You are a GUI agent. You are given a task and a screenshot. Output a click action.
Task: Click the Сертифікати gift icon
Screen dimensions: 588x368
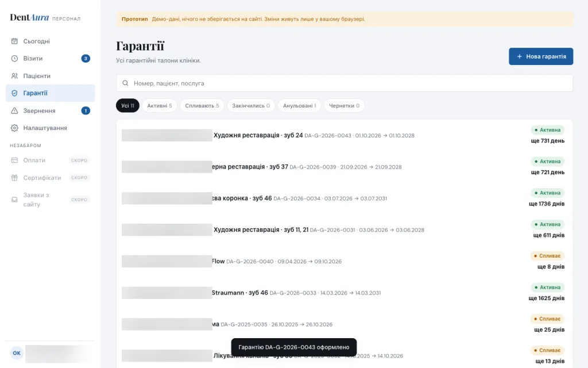pos(14,178)
